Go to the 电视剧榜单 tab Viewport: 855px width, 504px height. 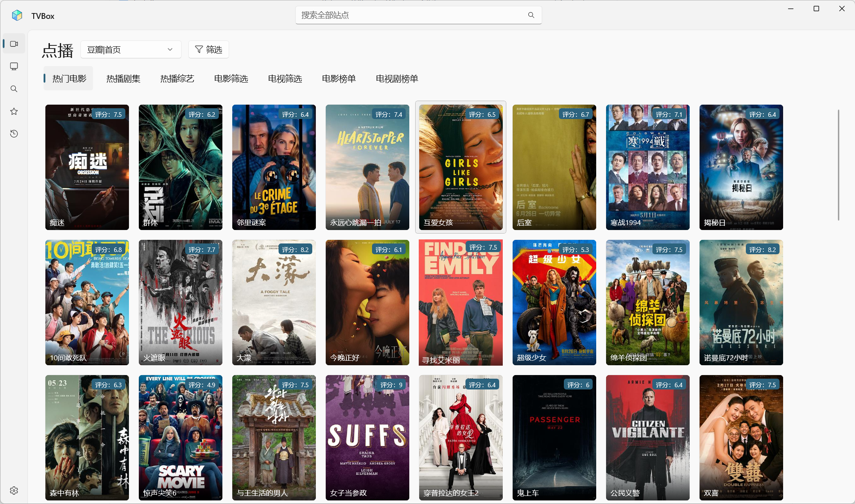[x=397, y=79]
